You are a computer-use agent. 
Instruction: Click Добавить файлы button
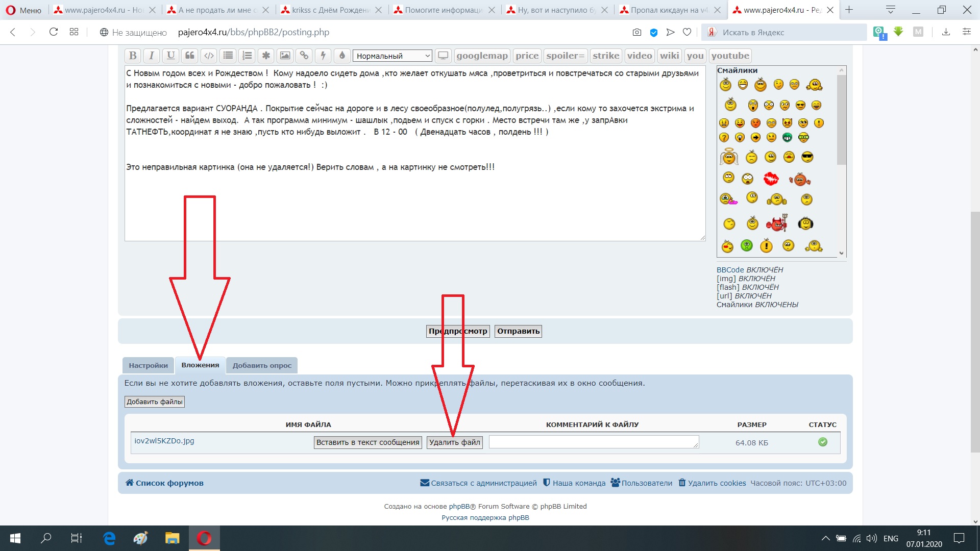coord(154,402)
